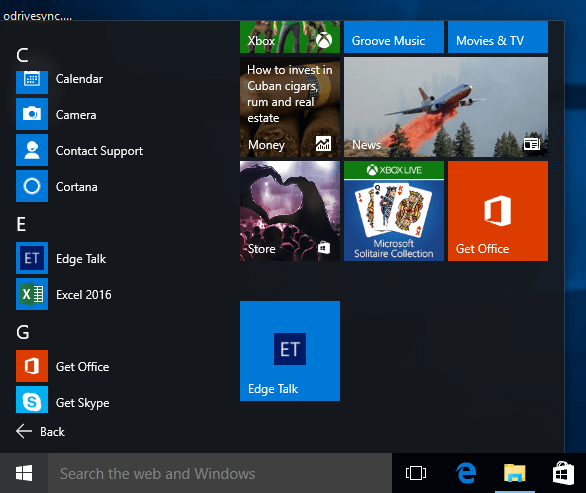This screenshot has width=586, height=493.
Task: Open the Groove Music tile
Action: tap(394, 37)
